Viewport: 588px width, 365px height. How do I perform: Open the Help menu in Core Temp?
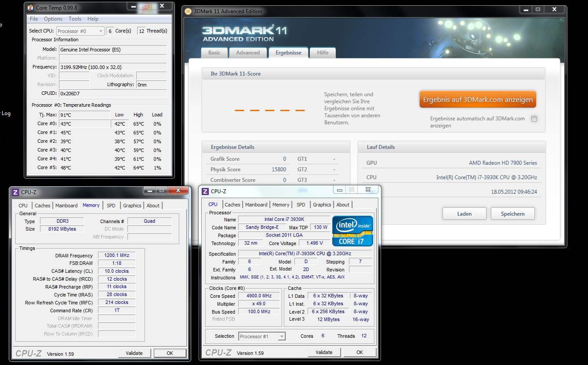point(93,19)
